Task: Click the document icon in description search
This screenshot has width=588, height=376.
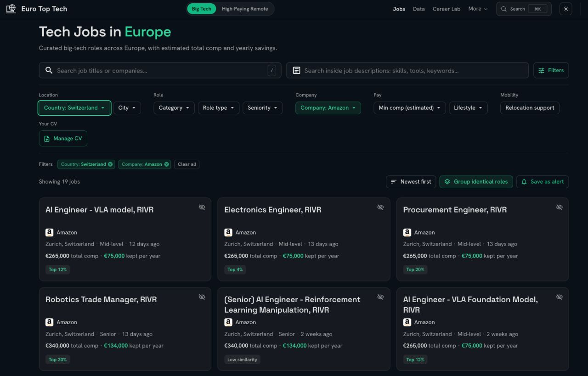Action: 296,70
